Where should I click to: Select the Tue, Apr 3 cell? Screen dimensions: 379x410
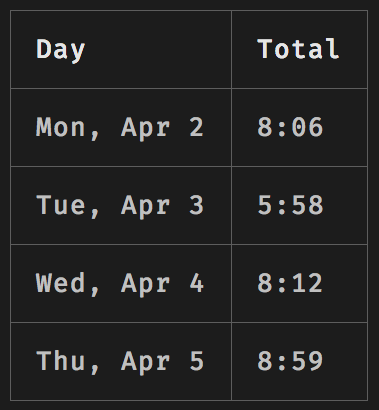(x=121, y=206)
